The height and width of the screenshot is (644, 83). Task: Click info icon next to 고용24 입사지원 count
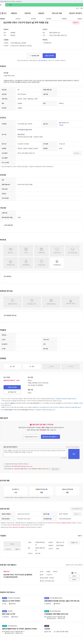tap(72, 489)
